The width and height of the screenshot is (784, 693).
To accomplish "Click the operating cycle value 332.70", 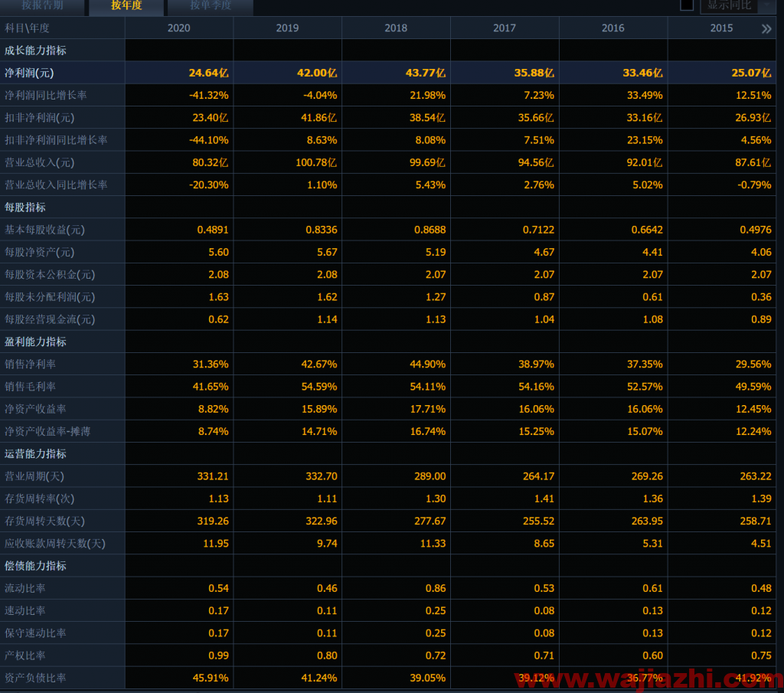I will point(322,476).
